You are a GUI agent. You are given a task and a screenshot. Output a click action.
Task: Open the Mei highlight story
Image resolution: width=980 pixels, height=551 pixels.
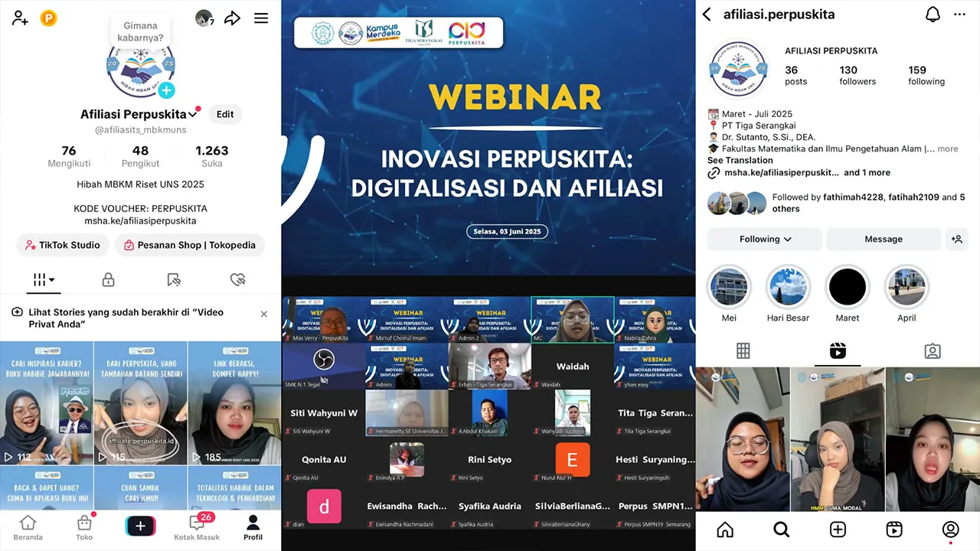point(728,286)
